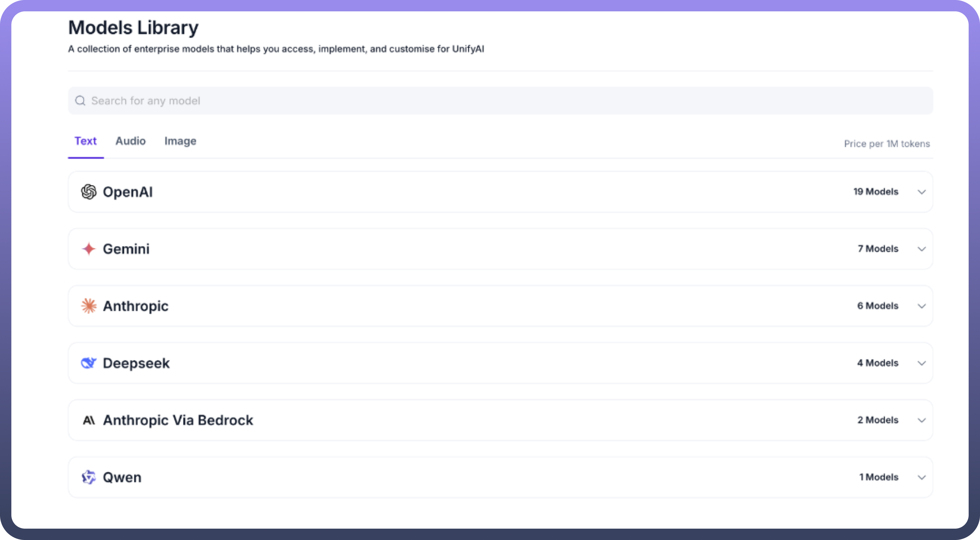Click the Anthropic Via Bedrock logo icon
Viewport: 980px width, 540px height.
tap(89, 420)
